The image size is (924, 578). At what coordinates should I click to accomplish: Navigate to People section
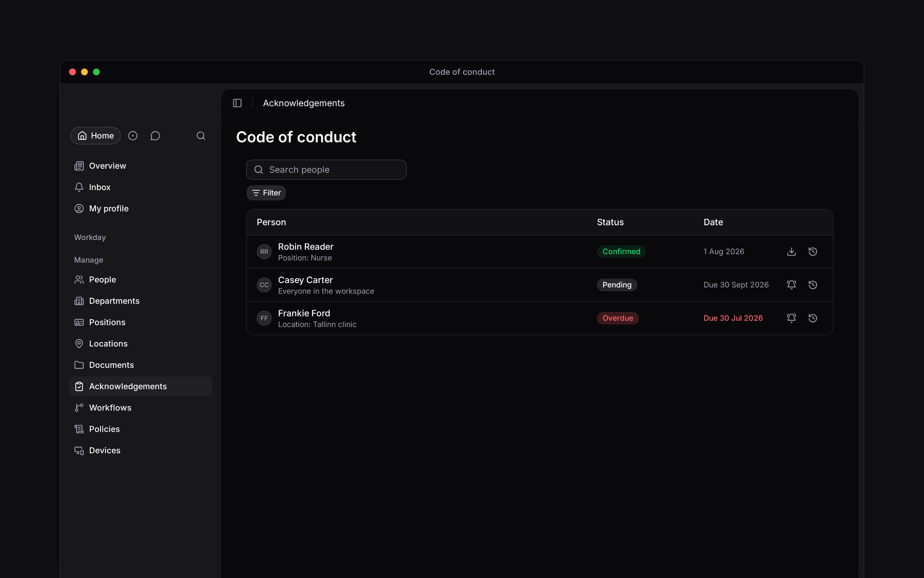tap(141, 280)
